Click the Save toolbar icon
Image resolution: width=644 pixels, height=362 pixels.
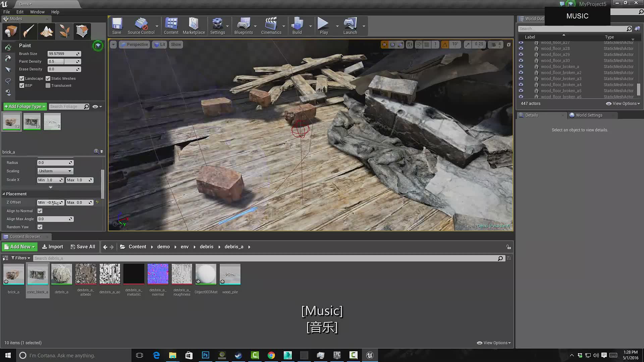point(117,26)
